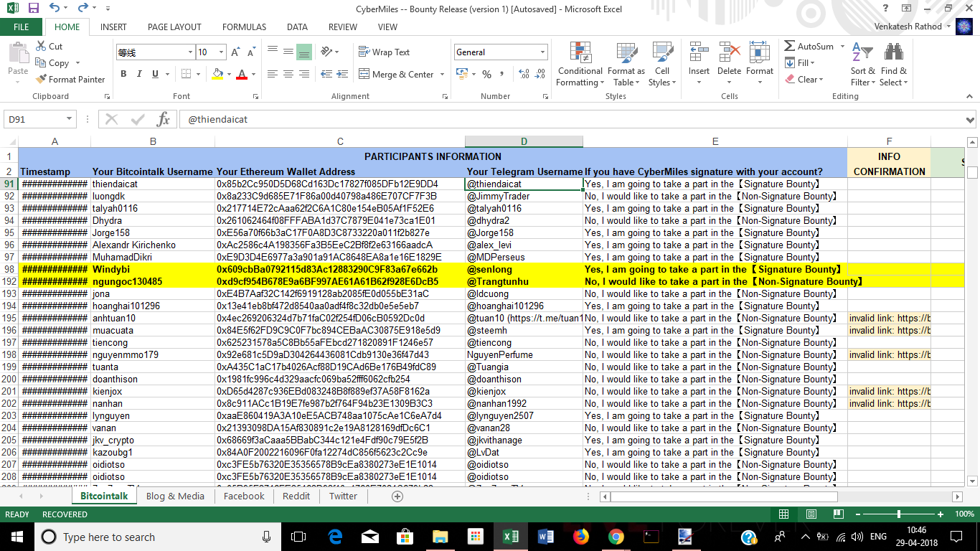The height and width of the screenshot is (551, 980).
Task: Activate Format Painter
Action: click(70, 79)
